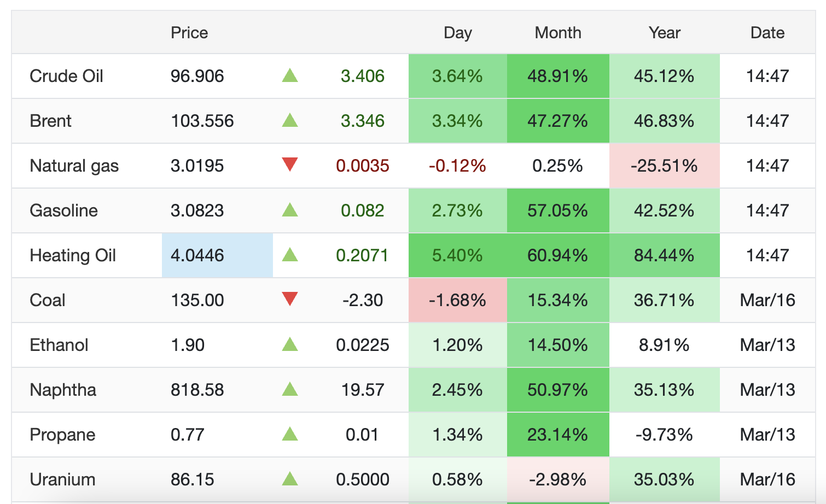This screenshot has width=826, height=504.
Task: Click the Month column header
Action: pyautogui.click(x=557, y=33)
